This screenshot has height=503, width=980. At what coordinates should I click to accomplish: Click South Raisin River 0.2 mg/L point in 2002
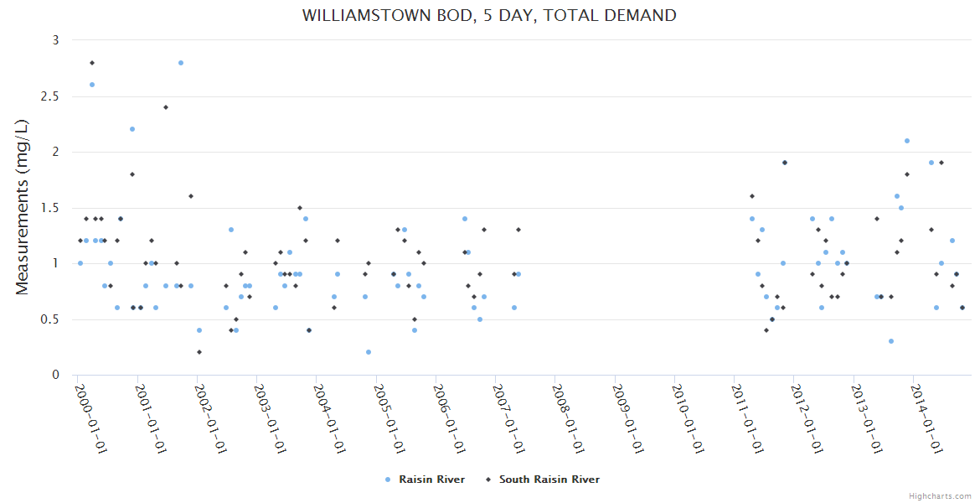coord(199,352)
